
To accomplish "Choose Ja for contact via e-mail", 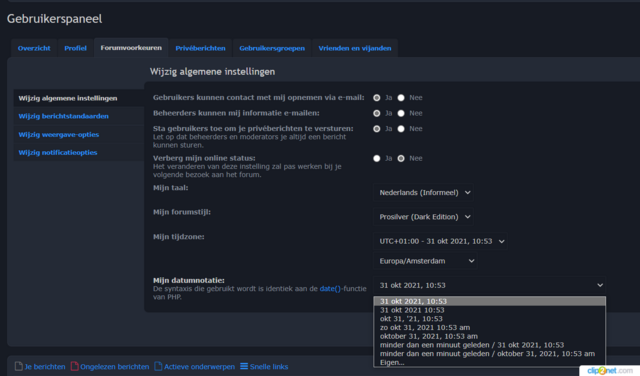I will pos(377,98).
